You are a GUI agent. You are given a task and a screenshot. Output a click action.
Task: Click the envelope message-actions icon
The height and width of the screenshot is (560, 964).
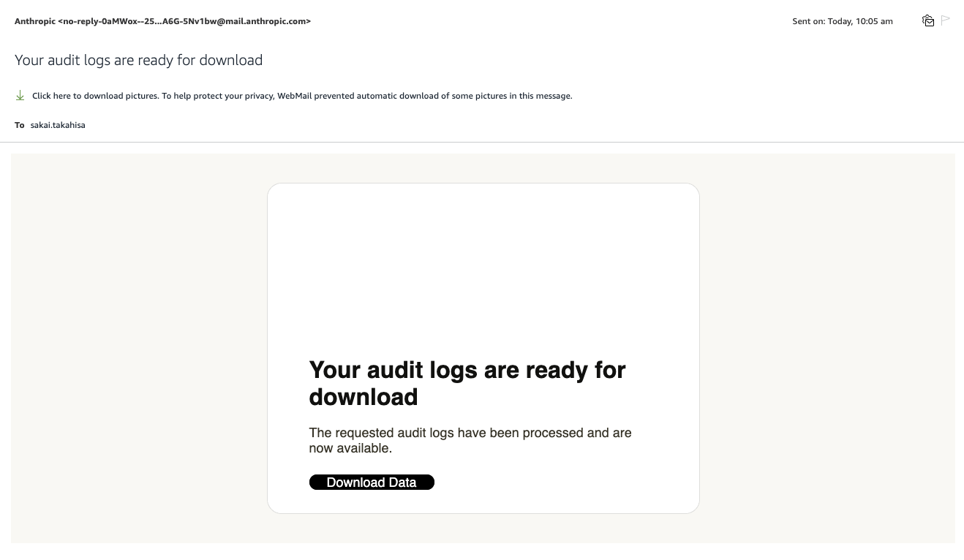[928, 20]
